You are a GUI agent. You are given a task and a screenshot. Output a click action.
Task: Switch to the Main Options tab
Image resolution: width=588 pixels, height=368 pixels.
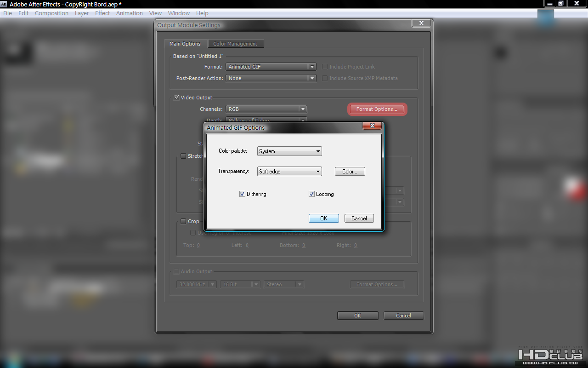(x=185, y=44)
